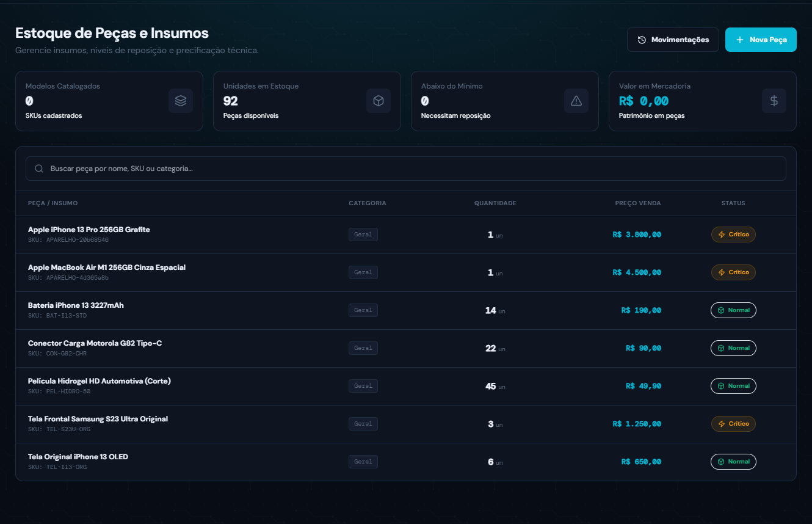Click the magnifier icon in the search bar
The image size is (812, 524).
(39, 169)
